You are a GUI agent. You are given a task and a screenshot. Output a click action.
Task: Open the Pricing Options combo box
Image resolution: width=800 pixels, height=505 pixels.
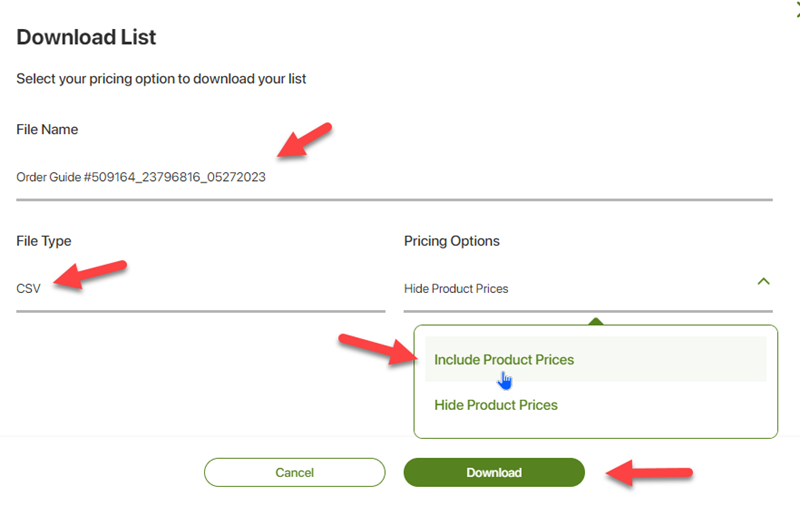click(x=588, y=289)
